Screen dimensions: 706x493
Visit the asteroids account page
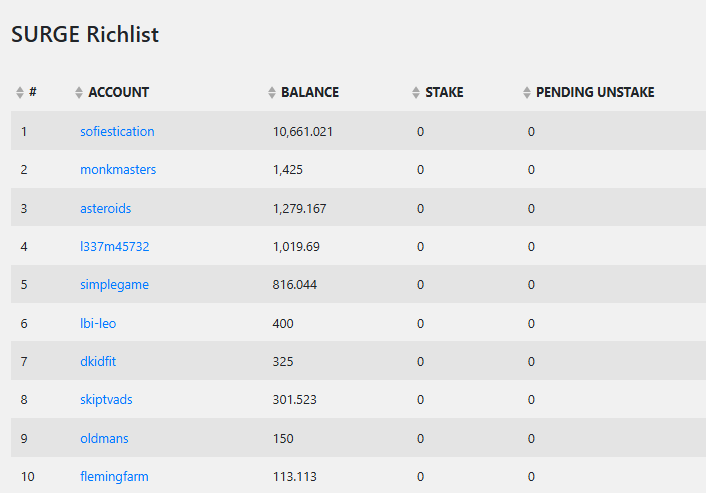[105, 208]
